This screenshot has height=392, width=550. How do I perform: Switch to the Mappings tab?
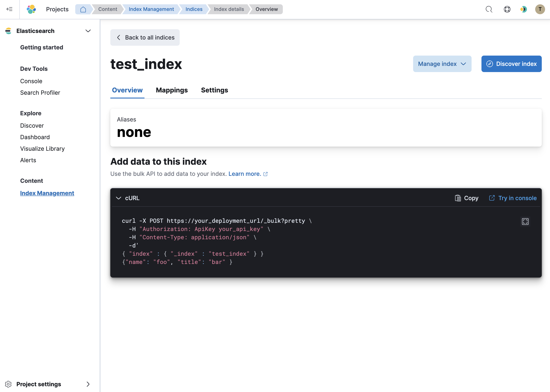point(172,90)
